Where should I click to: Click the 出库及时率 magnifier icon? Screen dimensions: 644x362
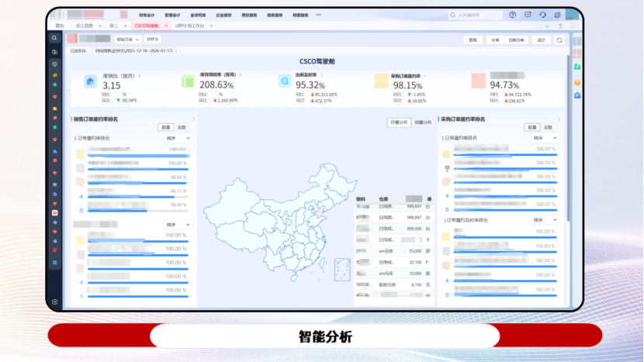[x=284, y=81]
